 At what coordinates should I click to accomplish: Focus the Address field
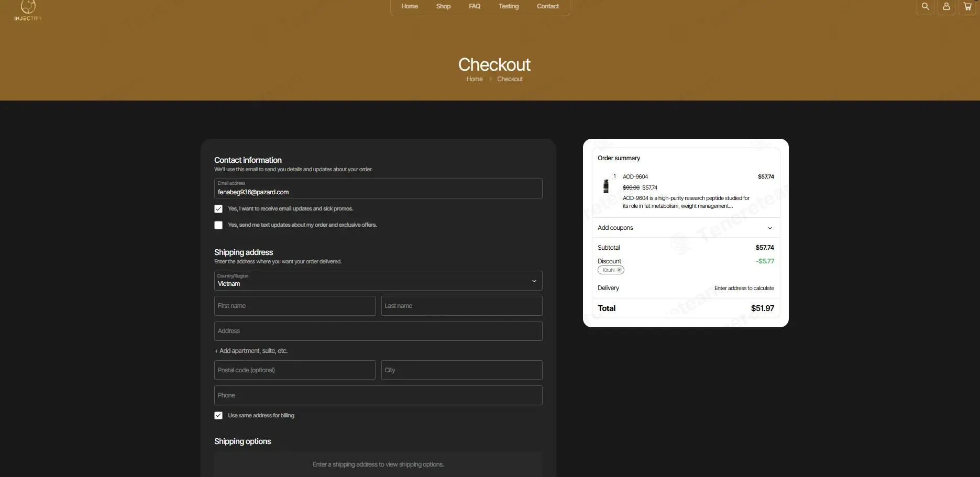click(378, 331)
